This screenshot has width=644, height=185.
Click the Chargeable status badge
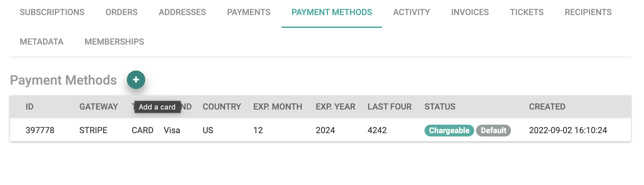coord(449,131)
